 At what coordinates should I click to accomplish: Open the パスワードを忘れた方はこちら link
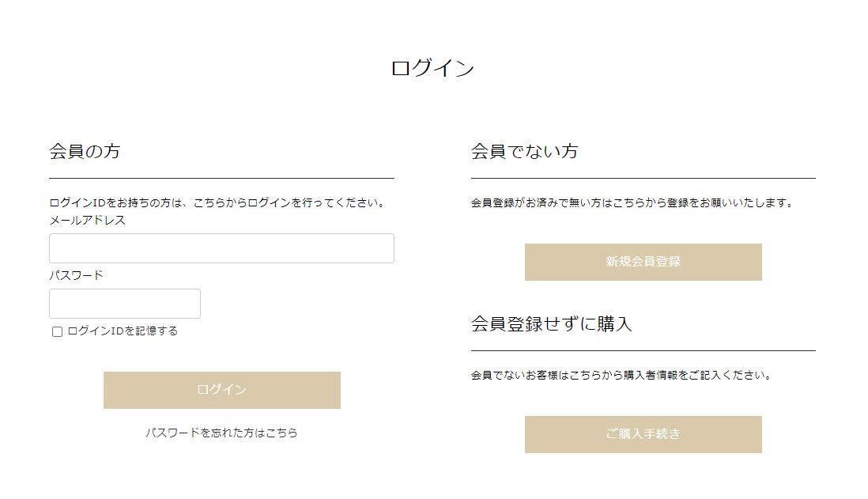(x=221, y=433)
